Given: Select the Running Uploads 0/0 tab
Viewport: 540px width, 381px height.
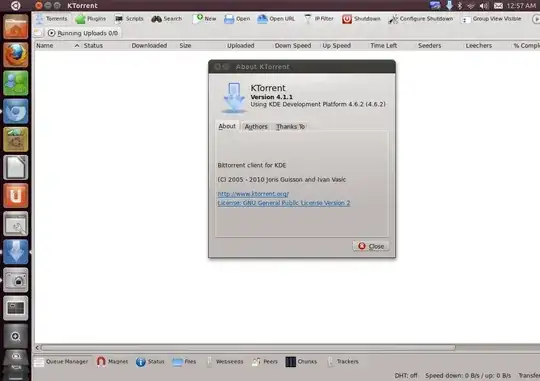Looking at the screenshot, I should [x=83, y=33].
